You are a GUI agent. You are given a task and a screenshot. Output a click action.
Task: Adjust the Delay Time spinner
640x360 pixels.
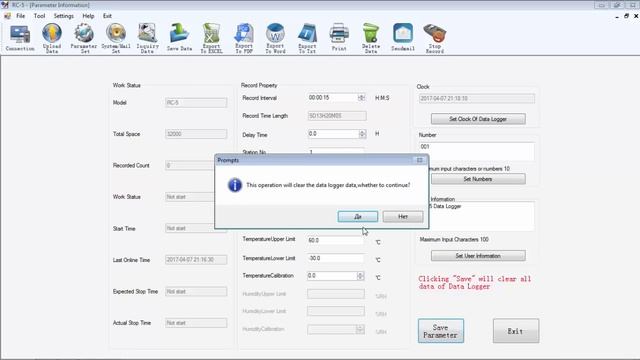pos(362,134)
